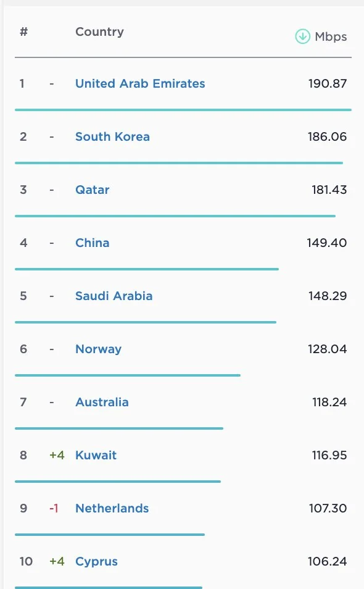Open the South Korea country page

pos(112,136)
